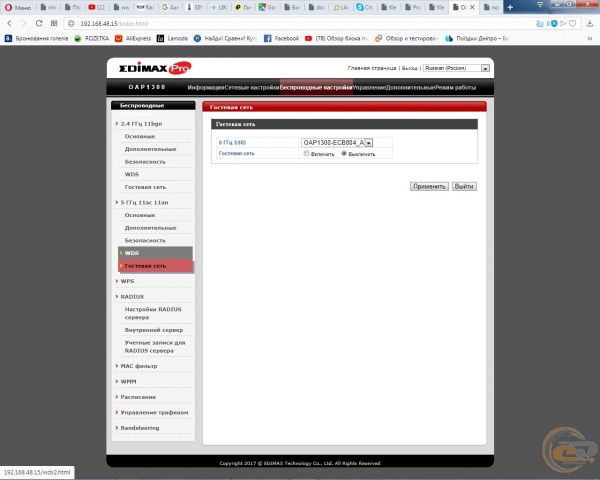Click the browser back arrow
Screen dimensions: 600x480
click(10, 23)
